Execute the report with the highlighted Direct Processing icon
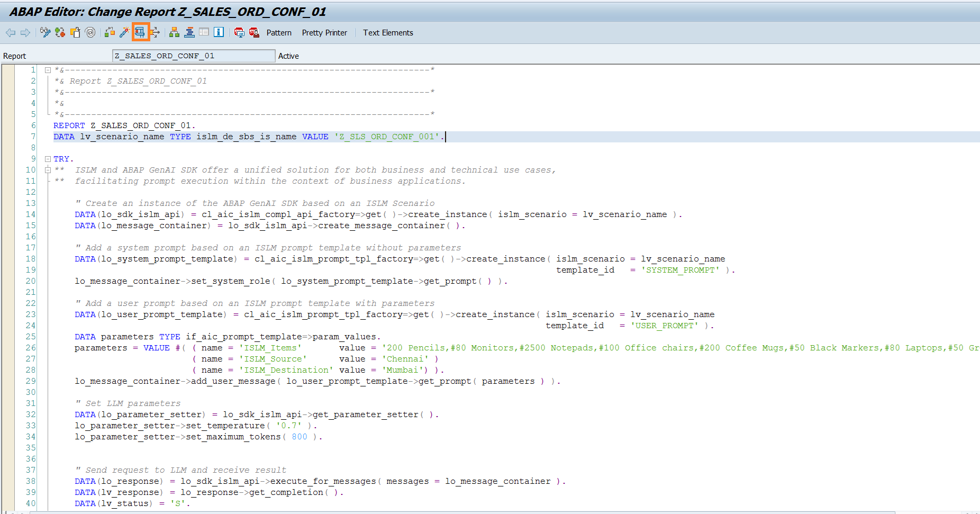 [x=140, y=33]
